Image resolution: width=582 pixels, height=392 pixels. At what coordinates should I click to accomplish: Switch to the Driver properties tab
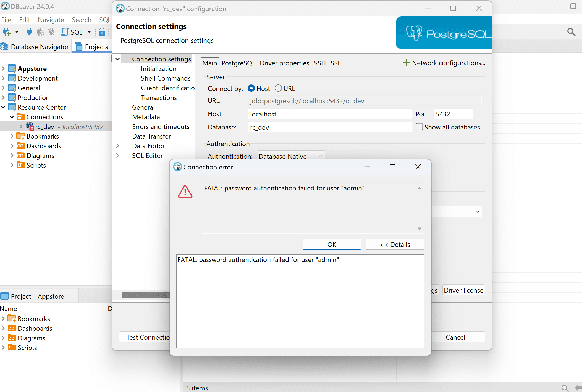pyautogui.click(x=284, y=63)
